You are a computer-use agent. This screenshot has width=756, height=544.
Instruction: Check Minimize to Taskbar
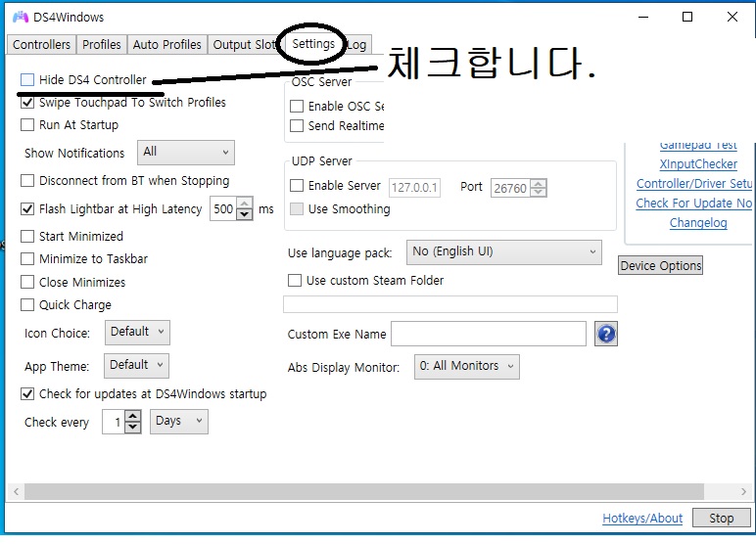tap(27, 258)
